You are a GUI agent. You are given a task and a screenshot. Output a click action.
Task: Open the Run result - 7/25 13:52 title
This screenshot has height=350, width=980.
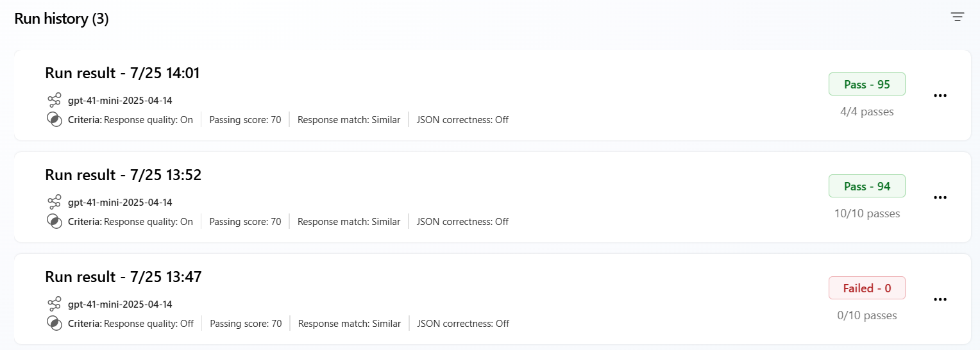click(123, 175)
